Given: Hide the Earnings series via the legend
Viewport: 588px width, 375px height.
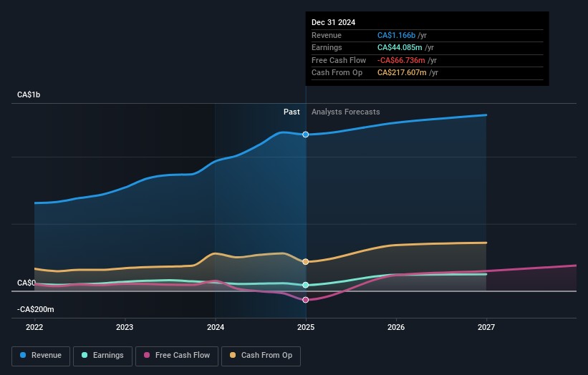Looking at the screenshot, I should point(102,355).
